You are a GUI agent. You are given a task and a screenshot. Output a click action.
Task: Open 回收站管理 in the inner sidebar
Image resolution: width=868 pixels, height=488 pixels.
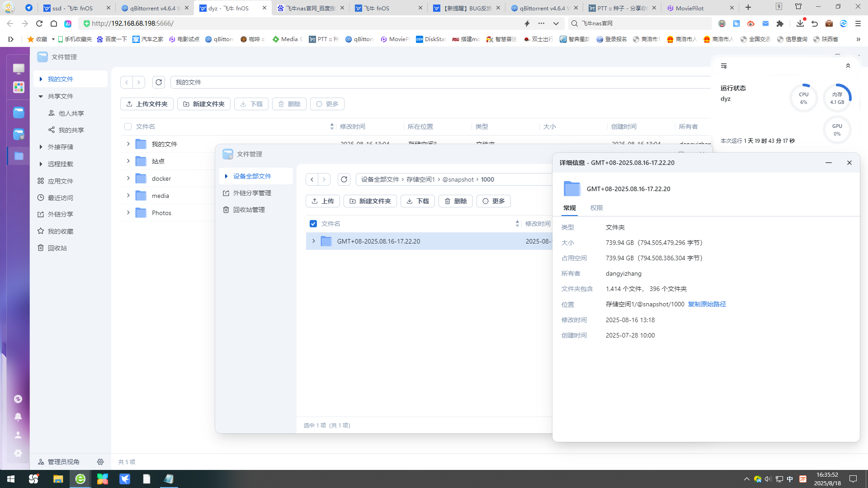249,210
